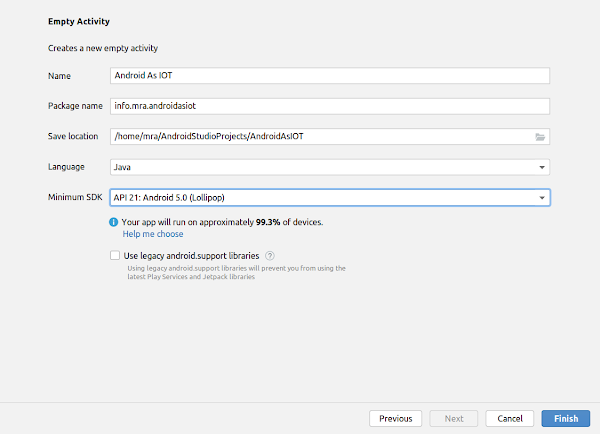The height and width of the screenshot is (434, 600).
Task: Expand the Minimum SDK dropdown
Action: click(330, 197)
